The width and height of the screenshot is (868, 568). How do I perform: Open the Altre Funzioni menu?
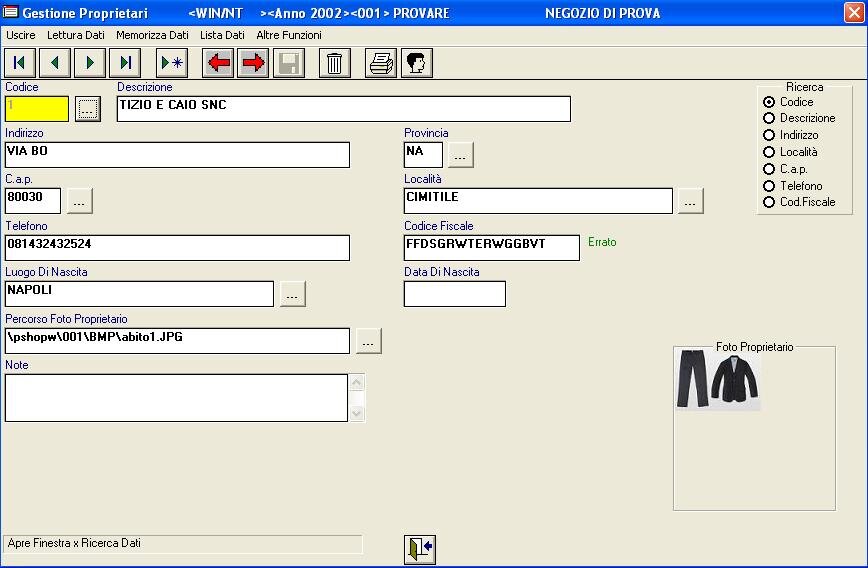pyautogui.click(x=289, y=35)
